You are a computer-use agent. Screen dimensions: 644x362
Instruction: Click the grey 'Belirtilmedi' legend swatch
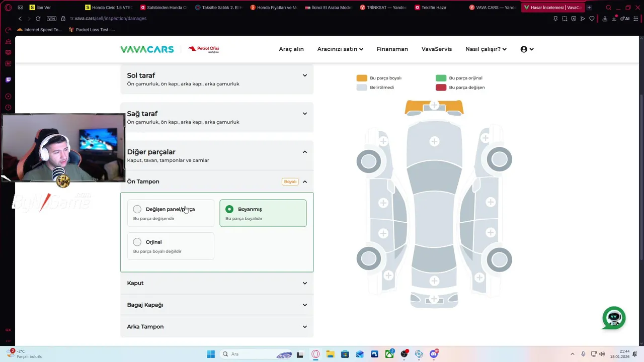point(362,87)
